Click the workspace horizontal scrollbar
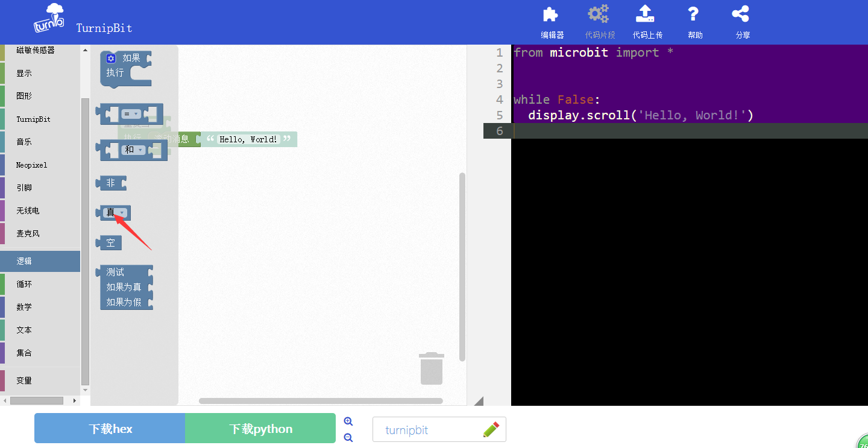Viewport: 868px width, 448px height. 321,401
